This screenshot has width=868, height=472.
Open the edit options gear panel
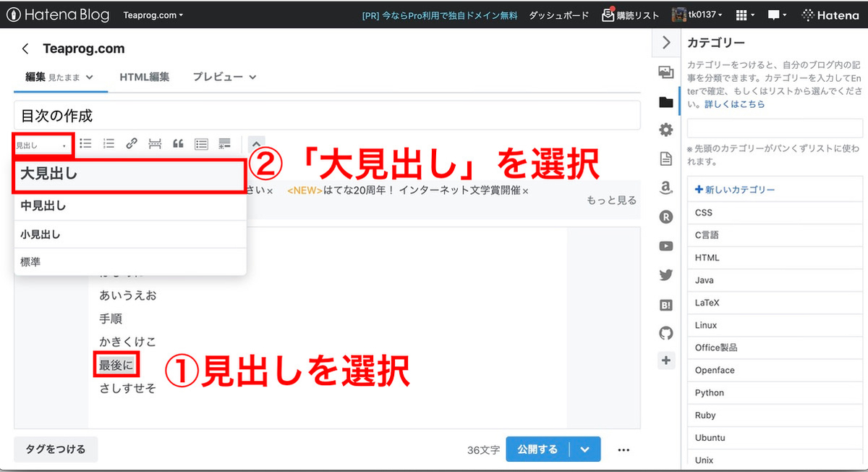[666, 130]
